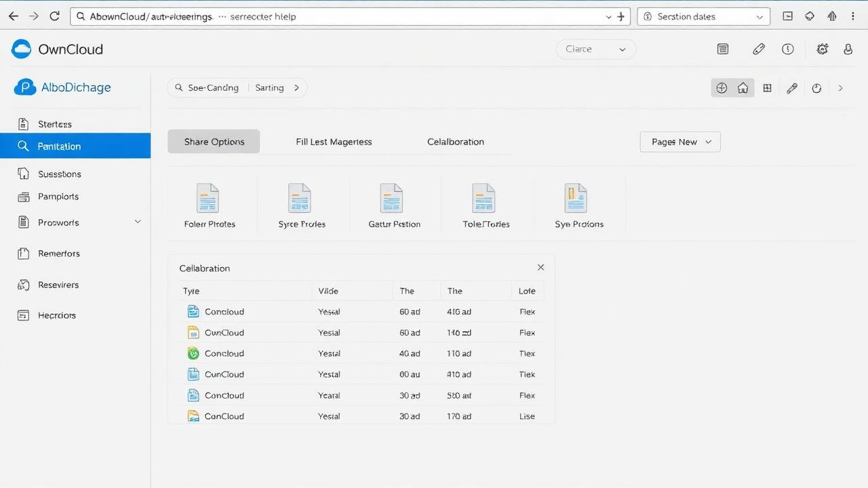Open the Sye Prciions file icon
868x488 pixels.
(x=576, y=199)
